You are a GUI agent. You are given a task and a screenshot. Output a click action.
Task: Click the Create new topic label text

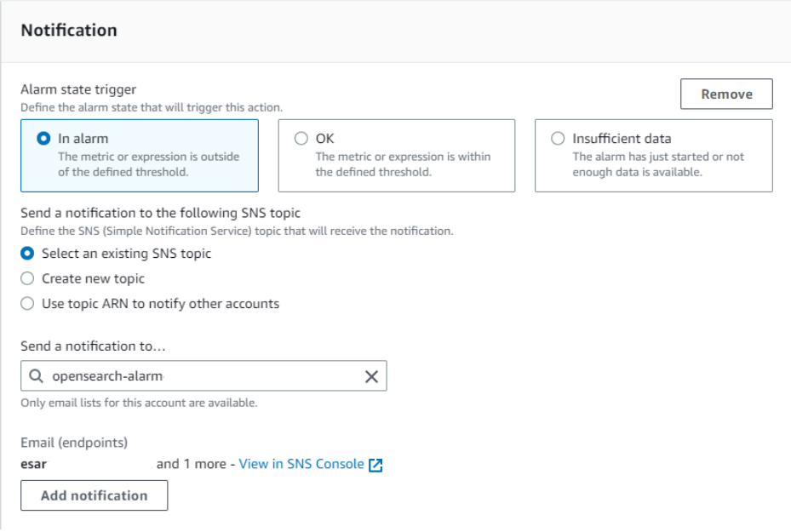click(x=94, y=278)
